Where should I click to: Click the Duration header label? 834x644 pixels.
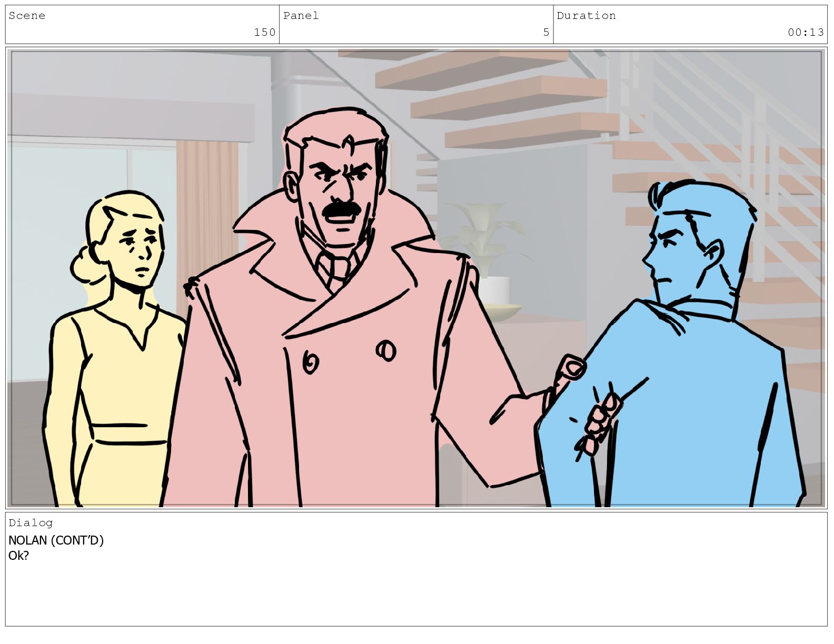586,16
